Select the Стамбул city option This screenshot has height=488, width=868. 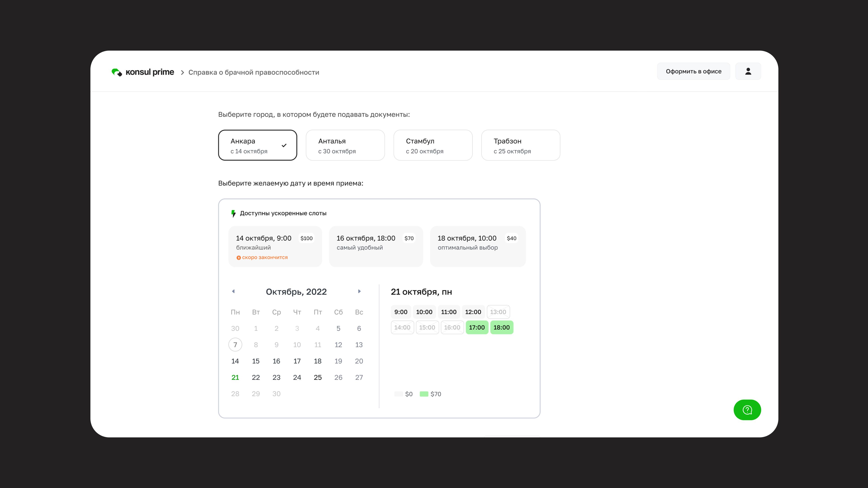pos(433,145)
